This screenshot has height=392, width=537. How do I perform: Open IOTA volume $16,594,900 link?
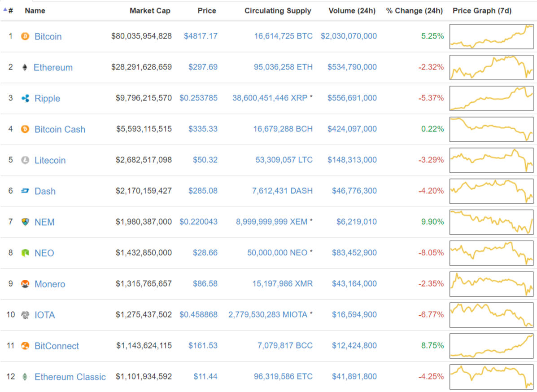click(354, 314)
